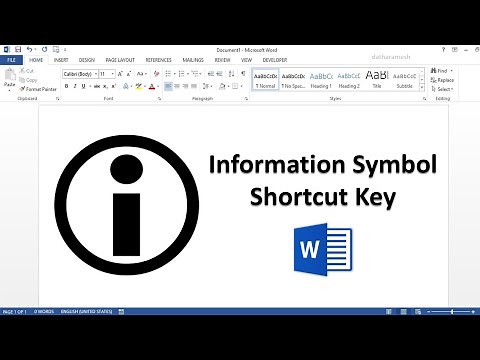The image size is (480, 360).
Task: Apply the Title style
Action: pos(377,80)
